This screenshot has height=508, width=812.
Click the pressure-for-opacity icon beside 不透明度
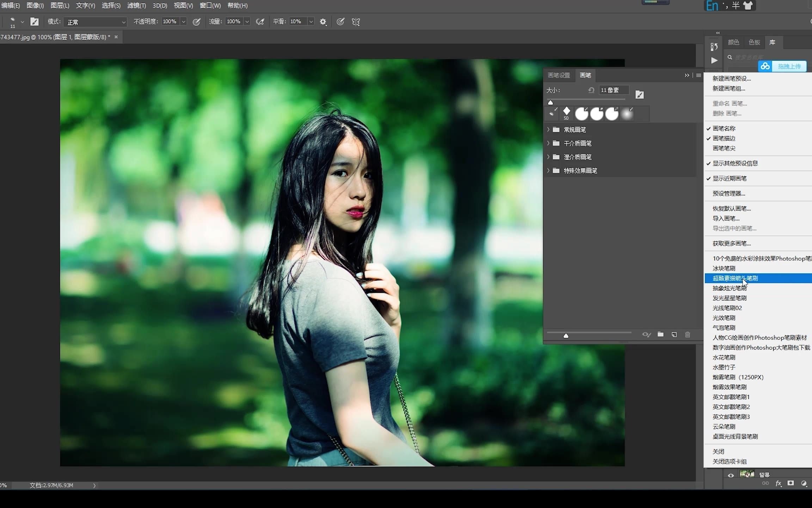(197, 22)
